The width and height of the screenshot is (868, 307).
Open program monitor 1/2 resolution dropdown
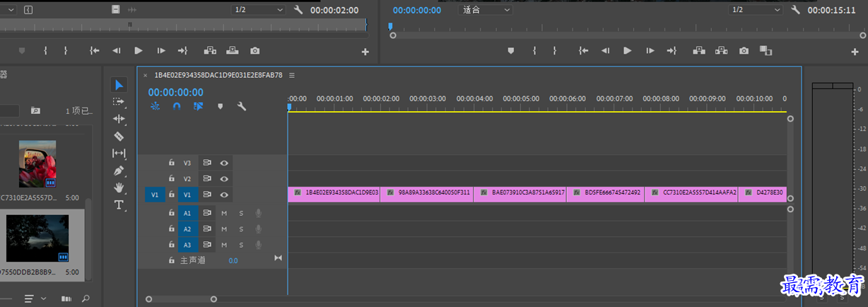[755, 10]
